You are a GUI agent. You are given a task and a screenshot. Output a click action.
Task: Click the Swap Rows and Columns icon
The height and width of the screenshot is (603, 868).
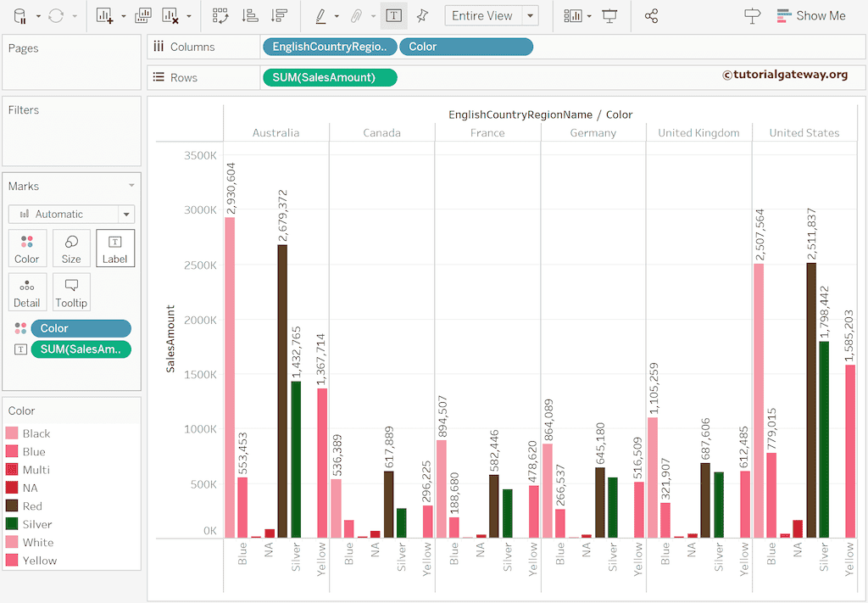click(x=220, y=15)
